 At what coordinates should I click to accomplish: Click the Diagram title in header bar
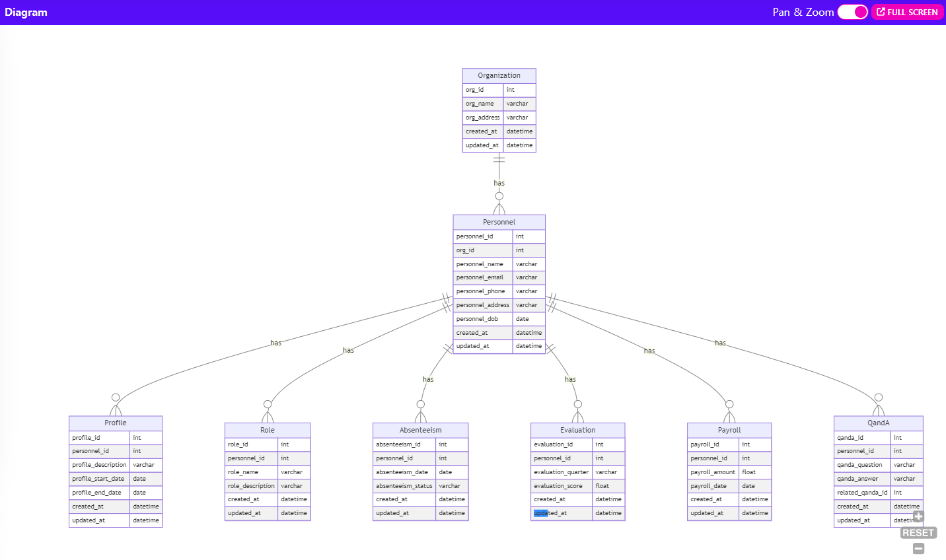pyautogui.click(x=26, y=12)
